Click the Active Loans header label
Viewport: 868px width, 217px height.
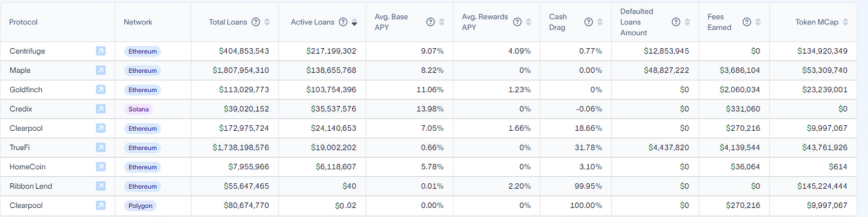coord(312,22)
